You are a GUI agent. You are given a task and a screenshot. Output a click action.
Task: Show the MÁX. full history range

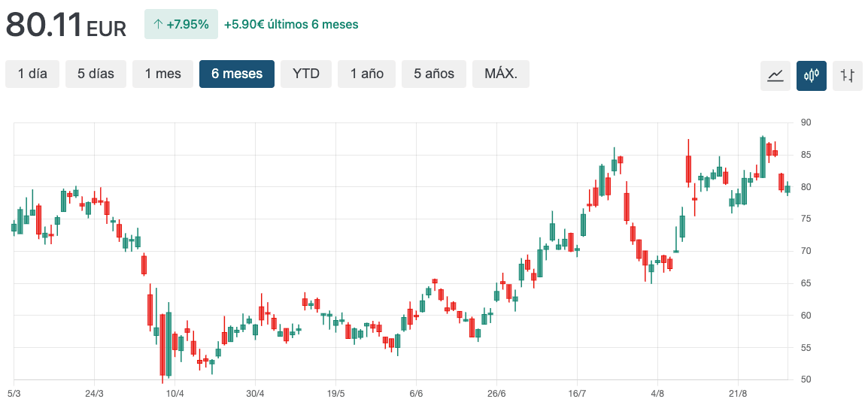[x=500, y=74]
